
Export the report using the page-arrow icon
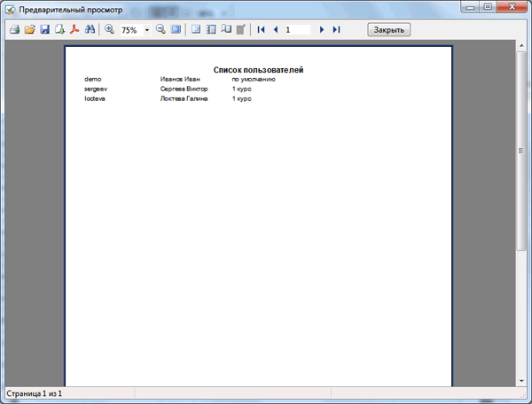coord(59,29)
